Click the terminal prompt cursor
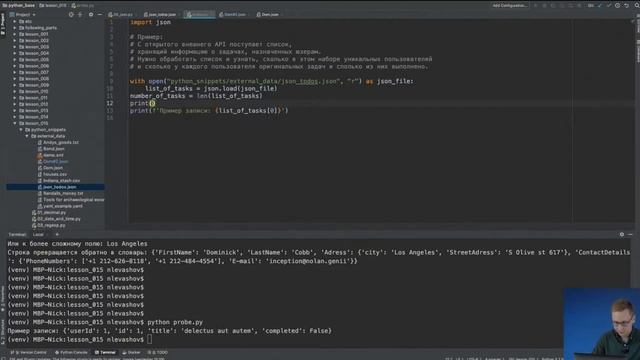 coord(150,340)
